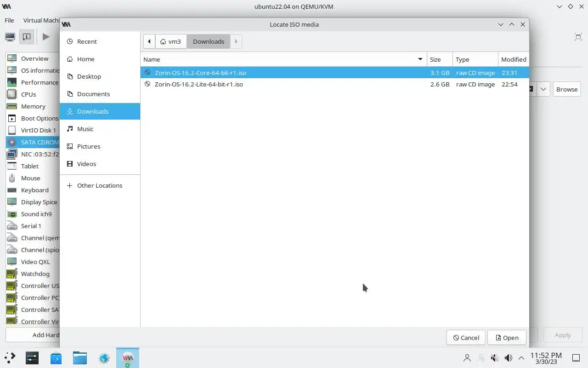
Task: Open the source path dropdown beside Browse
Action: click(543, 89)
